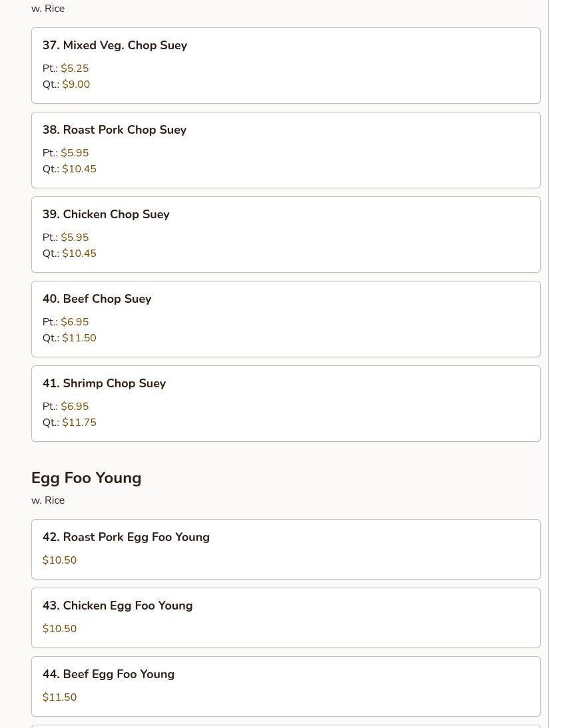The width and height of the screenshot is (562, 728).
Task: Click pint price $6.95 for Beef Chop Suey
Action: click(75, 322)
